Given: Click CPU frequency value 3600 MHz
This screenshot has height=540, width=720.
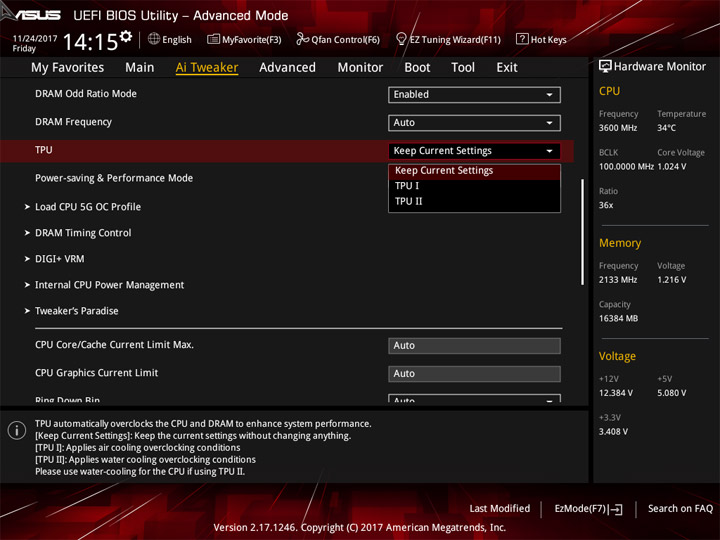Looking at the screenshot, I should [618, 128].
